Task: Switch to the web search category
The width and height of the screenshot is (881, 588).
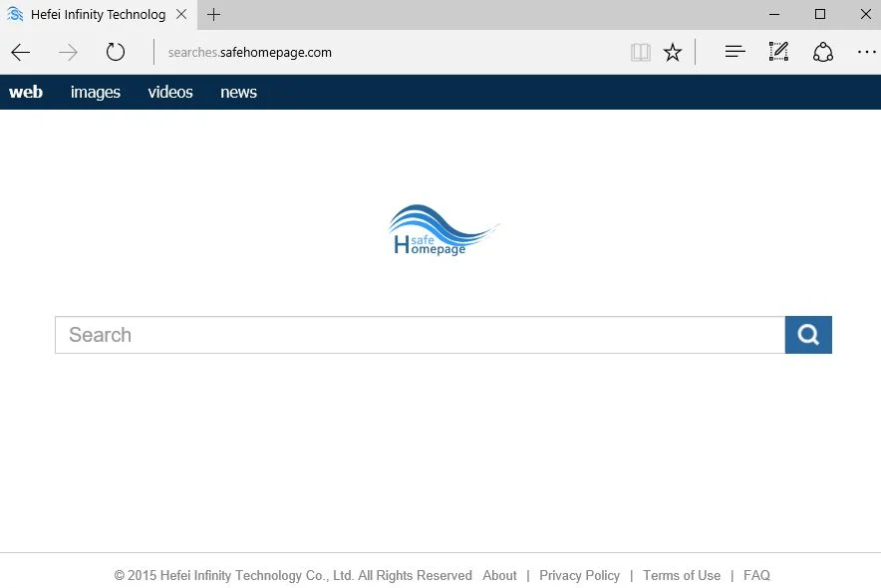Action: coord(26,92)
